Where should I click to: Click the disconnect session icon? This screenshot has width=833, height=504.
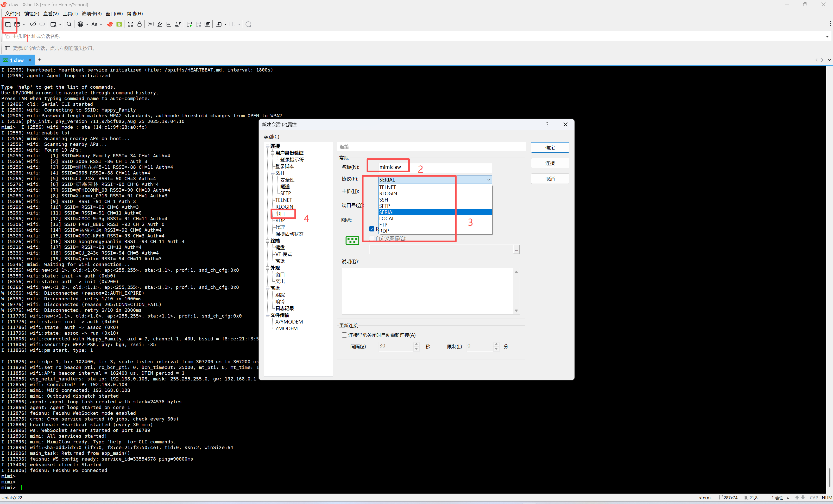click(x=33, y=24)
